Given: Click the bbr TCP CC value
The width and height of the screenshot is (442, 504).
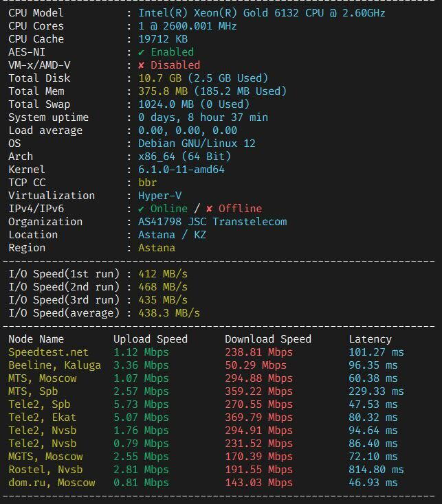Looking at the screenshot, I should click(147, 183).
